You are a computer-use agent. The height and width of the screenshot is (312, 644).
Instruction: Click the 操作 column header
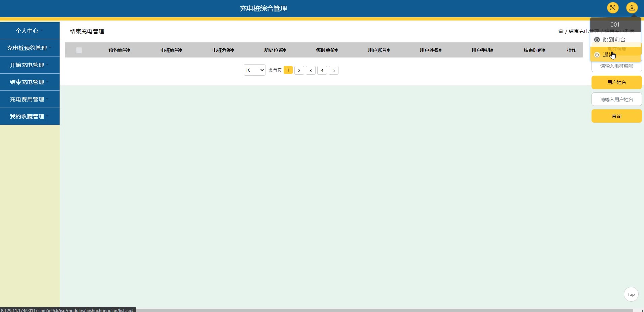coord(571,50)
